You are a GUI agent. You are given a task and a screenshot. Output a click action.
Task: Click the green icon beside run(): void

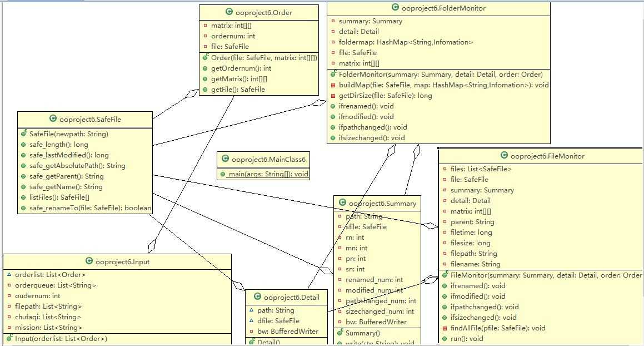point(445,339)
